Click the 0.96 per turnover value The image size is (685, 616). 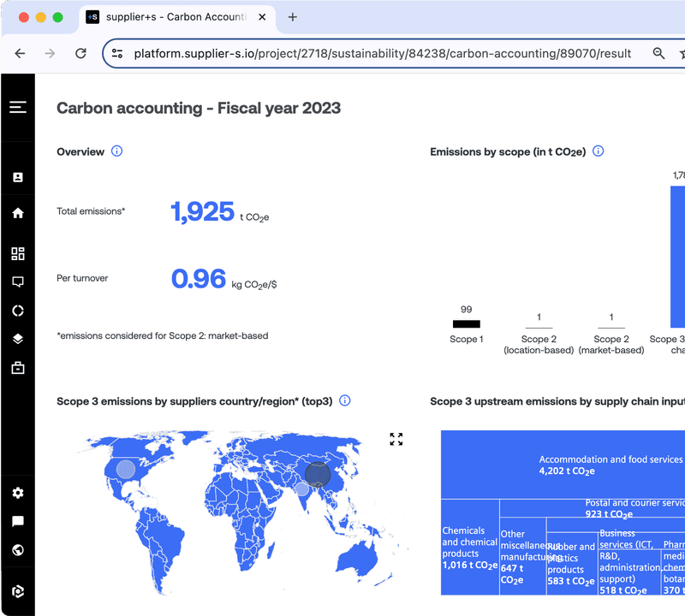pos(199,279)
